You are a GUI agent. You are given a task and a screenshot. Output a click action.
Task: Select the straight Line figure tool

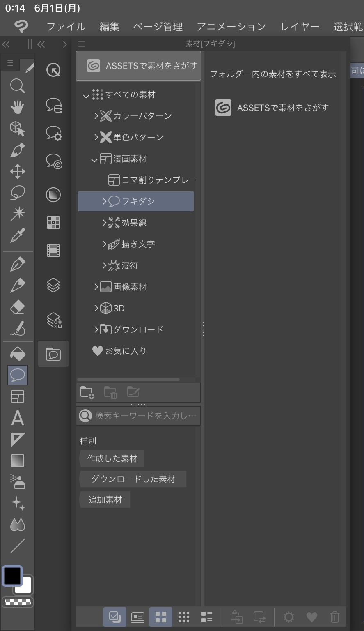(17, 546)
